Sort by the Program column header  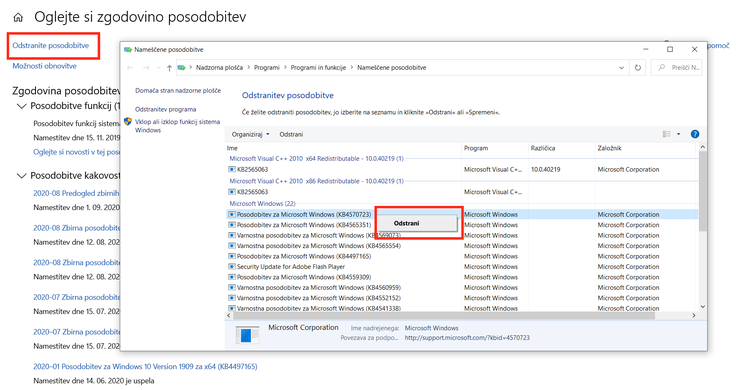pos(495,148)
